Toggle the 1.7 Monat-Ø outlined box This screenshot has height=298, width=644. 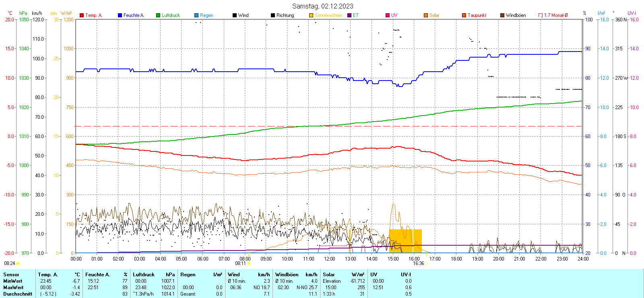tap(541, 15)
